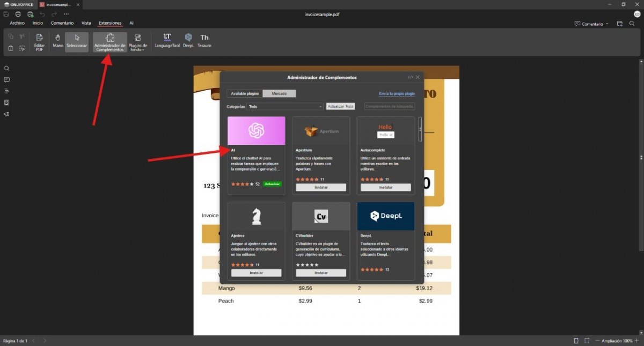Open the Tesauro thesaurus plugin
Image resolution: width=644 pixels, height=346 pixels.
[x=204, y=40]
